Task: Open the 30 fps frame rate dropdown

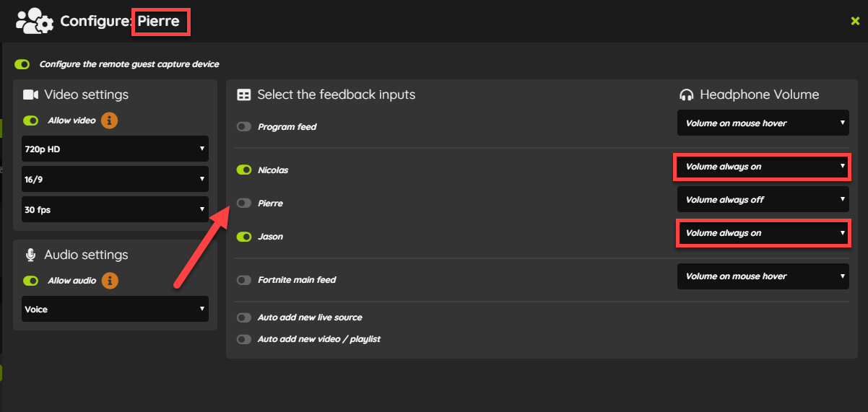Action: click(x=115, y=209)
